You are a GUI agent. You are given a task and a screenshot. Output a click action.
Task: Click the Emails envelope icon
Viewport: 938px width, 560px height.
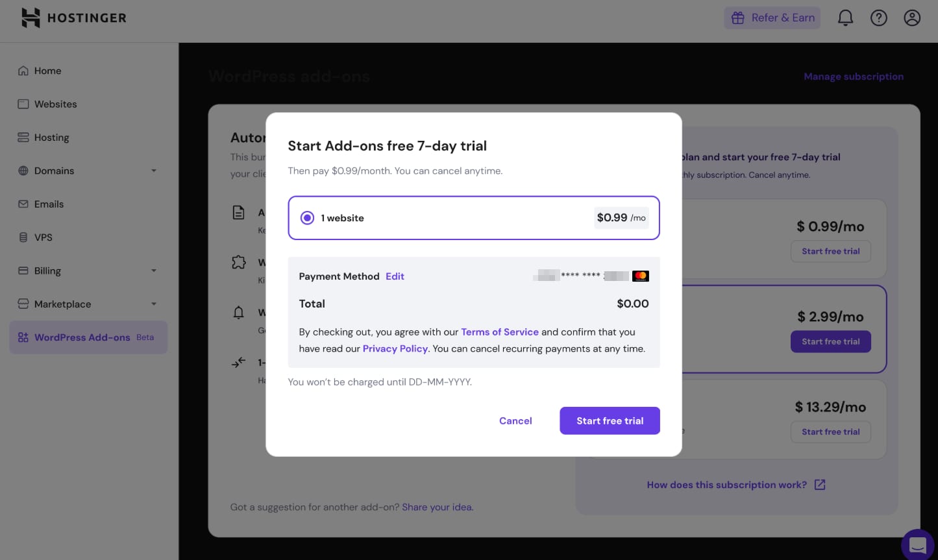[x=23, y=204]
